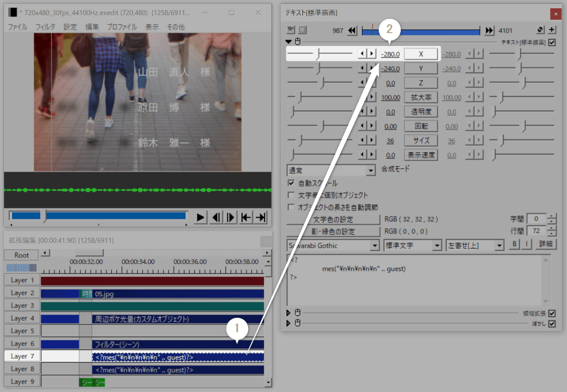Click the 拡大率 parameter button
This screenshot has height=392, width=567.
(421, 97)
